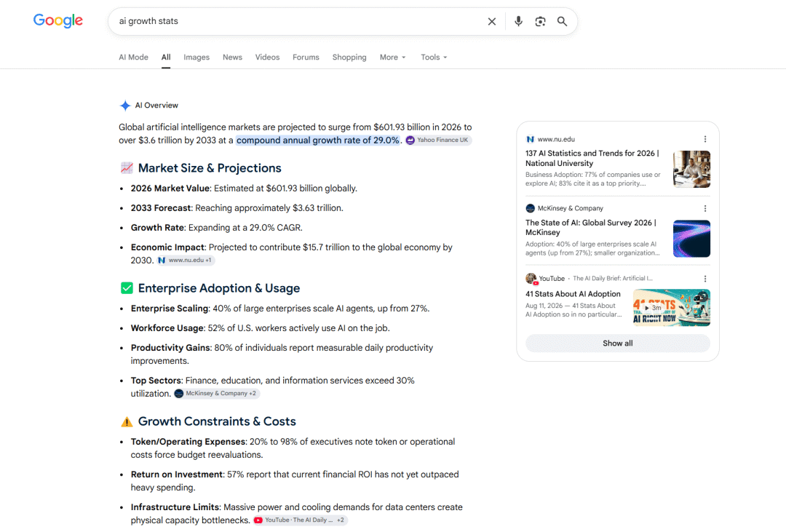Image resolution: width=786 pixels, height=532 pixels.
Task: Open the Yahoo Finance UK citation chip
Action: pyautogui.click(x=438, y=140)
